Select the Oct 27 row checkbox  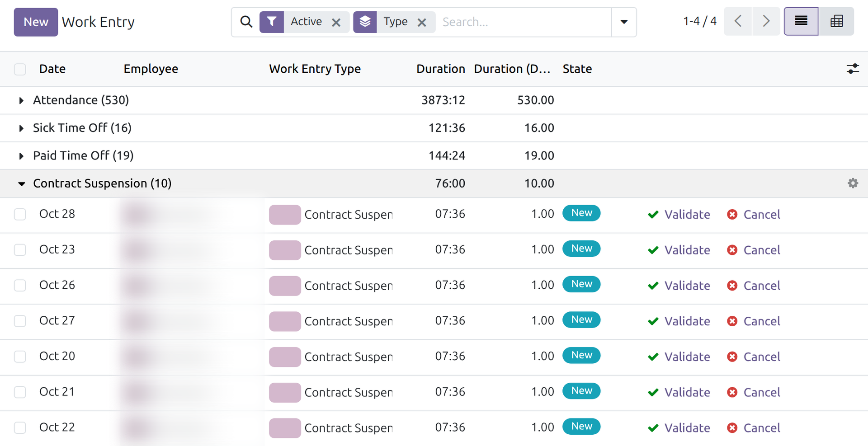click(x=20, y=321)
